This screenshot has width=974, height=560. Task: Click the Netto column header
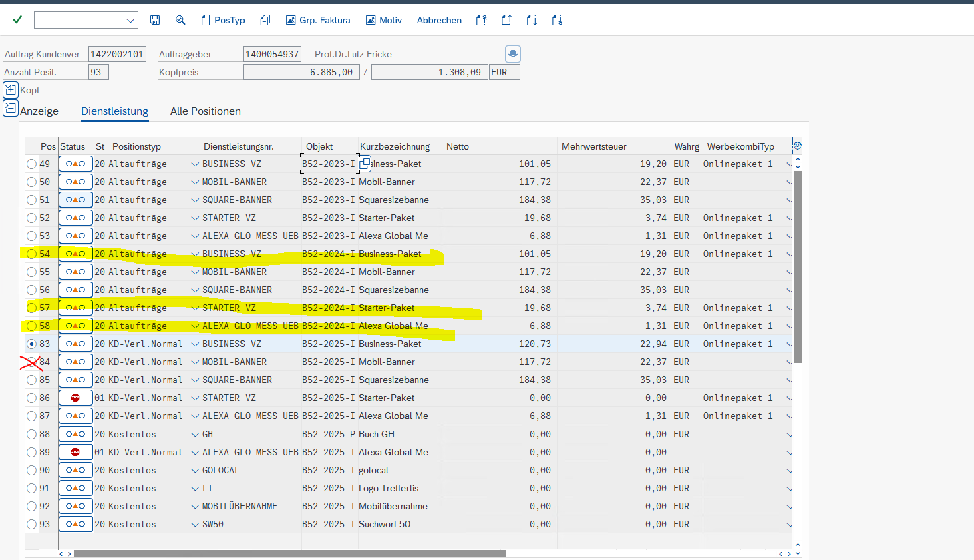(x=499, y=146)
